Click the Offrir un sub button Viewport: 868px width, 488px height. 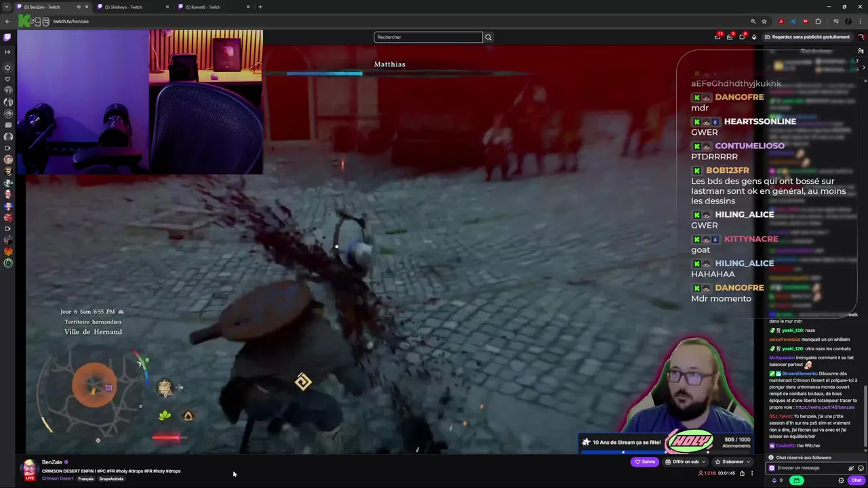coord(682,462)
